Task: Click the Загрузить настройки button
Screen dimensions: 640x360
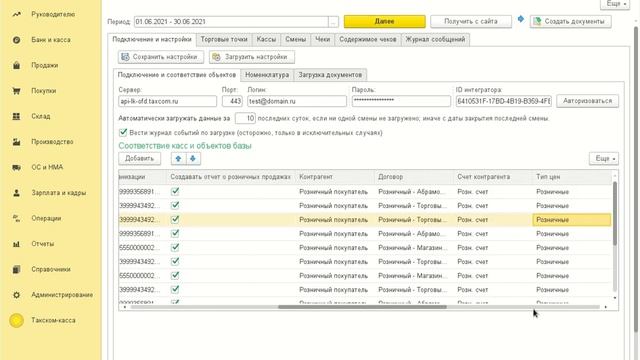Action: click(x=252, y=57)
